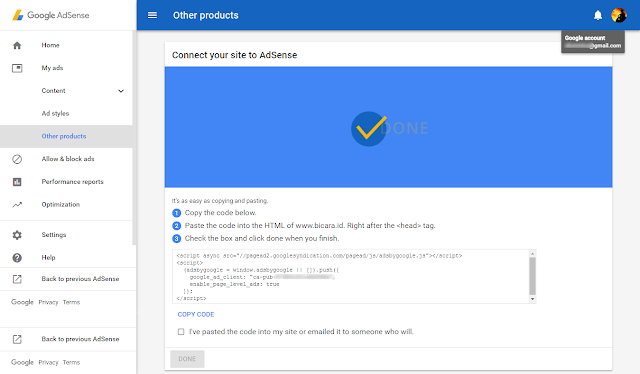Open Optimization in the sidebar
This screenshot has height=374, width=640.
pos(60,205)
